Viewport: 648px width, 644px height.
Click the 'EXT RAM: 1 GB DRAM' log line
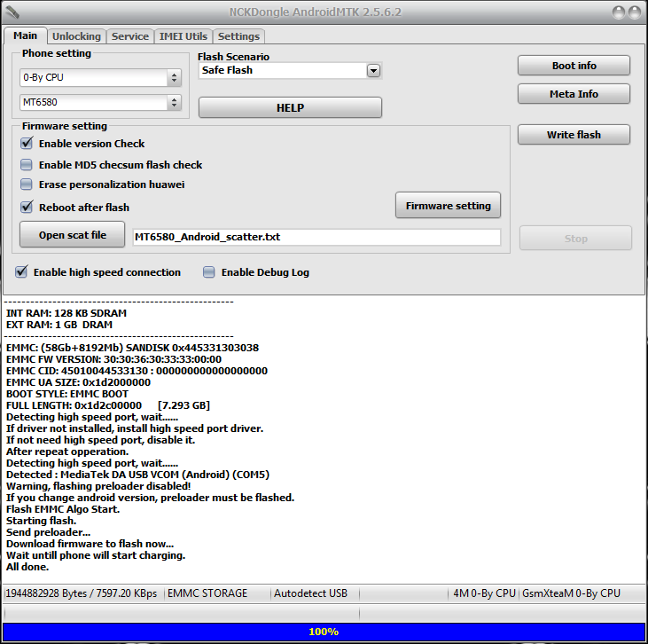(59, 325)
